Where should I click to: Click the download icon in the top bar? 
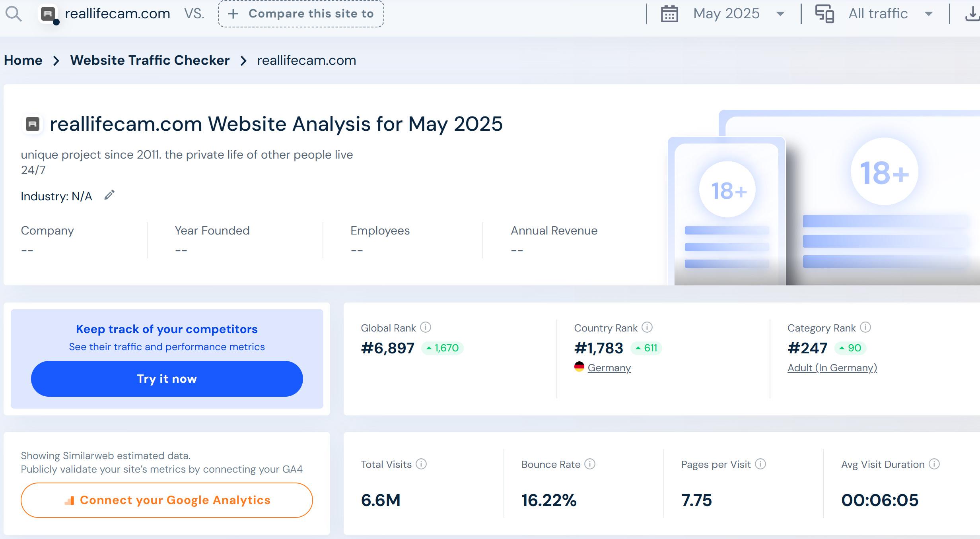click(x=972, y=14)
